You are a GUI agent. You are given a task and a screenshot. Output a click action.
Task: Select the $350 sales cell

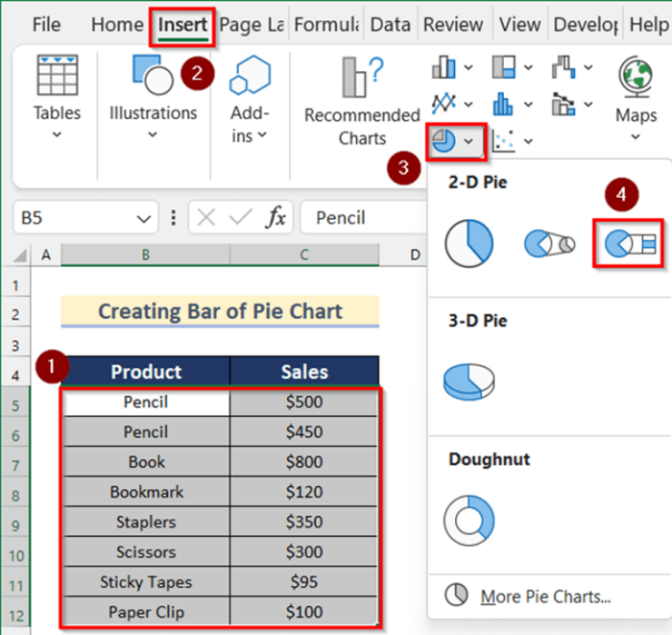pyautogui.click(x=304, y=521)
